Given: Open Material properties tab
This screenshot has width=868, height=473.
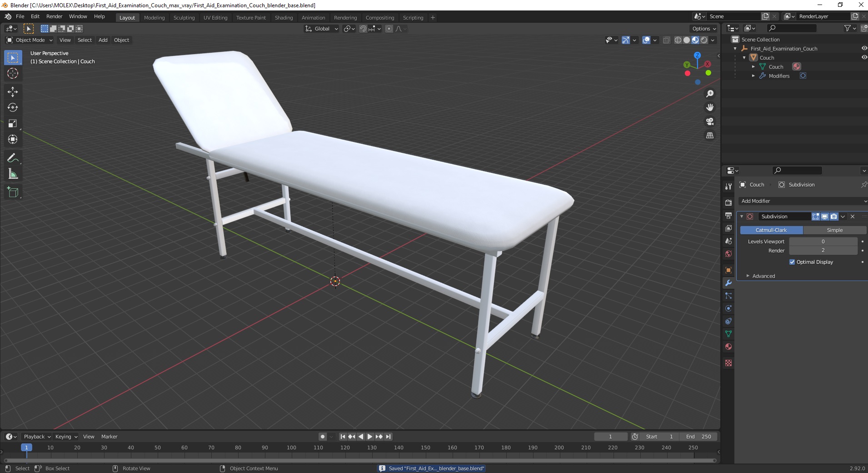Looking at the screenshot, I should click(x=728, y=347).
